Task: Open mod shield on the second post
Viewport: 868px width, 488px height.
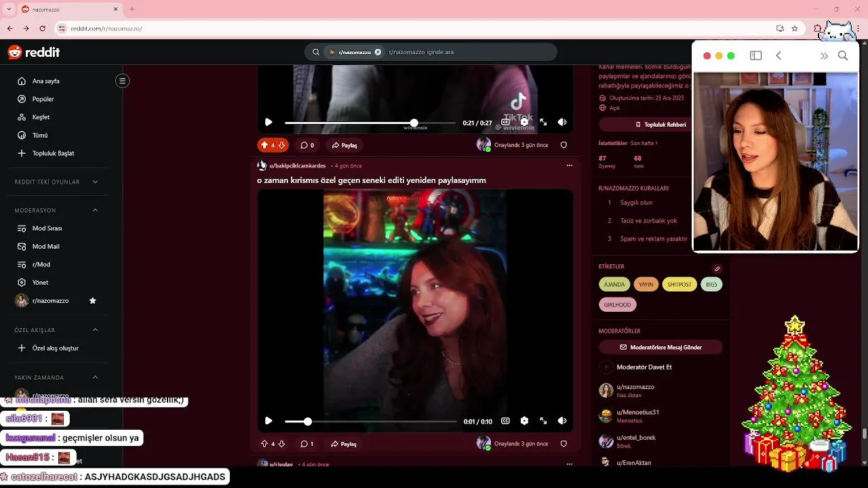Action: 564,444
